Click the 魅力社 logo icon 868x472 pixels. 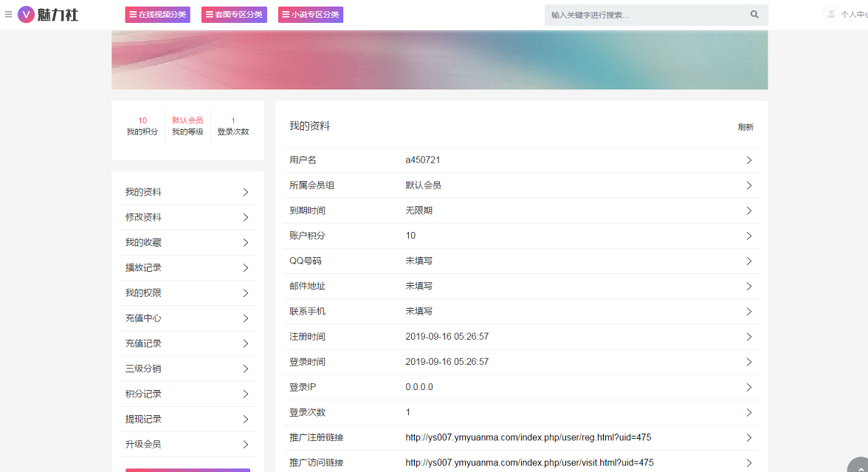click(27, 15)
